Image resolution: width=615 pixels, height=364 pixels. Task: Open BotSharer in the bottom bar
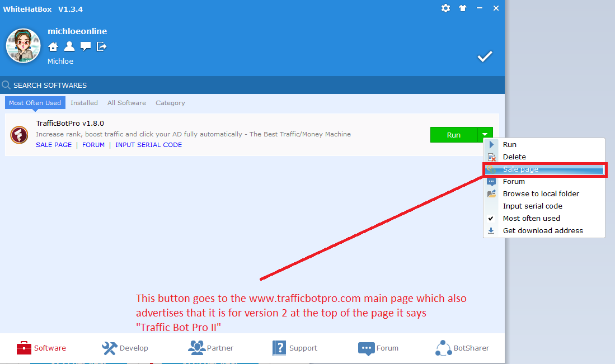pos(462,348)
